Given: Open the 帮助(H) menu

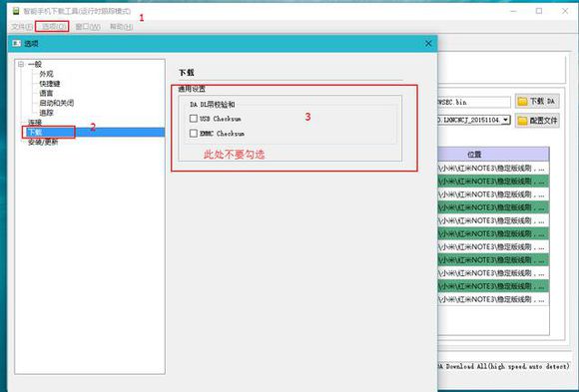Looking at the screenshot, I should (121, 27).
